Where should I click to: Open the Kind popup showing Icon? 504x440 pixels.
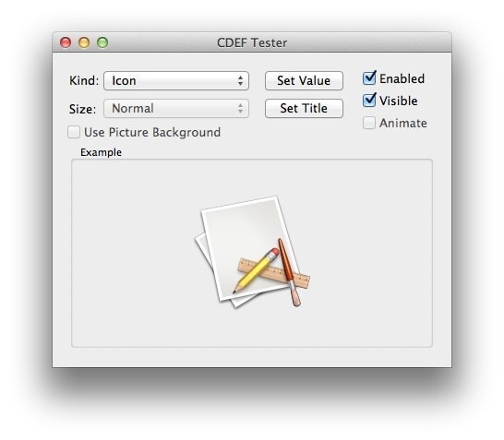pyautogui.click(x=176, y=80)
